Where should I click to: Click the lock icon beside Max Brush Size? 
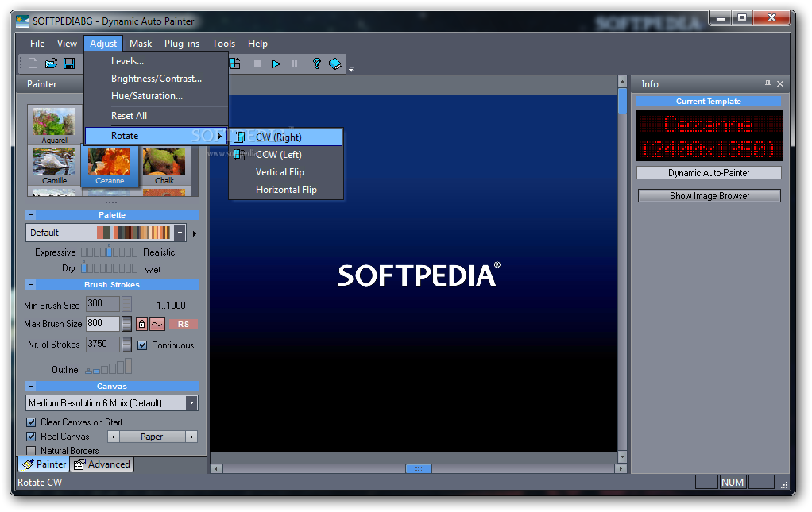click(141, 324)
